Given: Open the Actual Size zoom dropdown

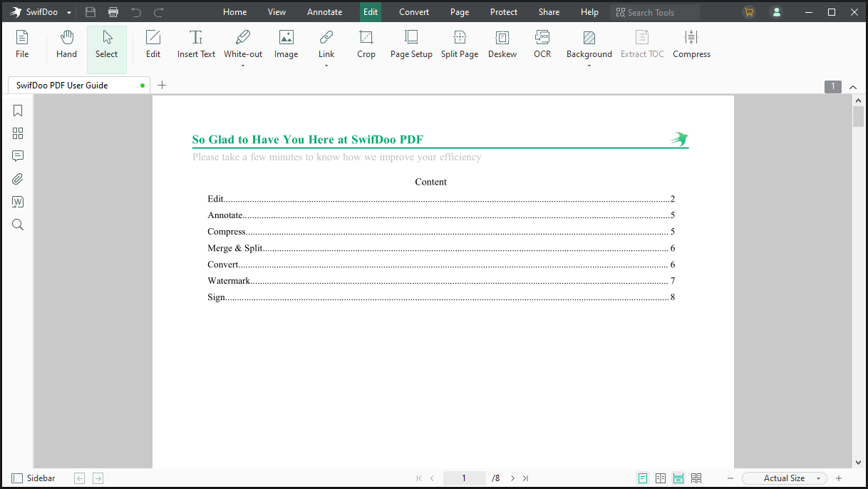Looking at the screenshot, I should [x=785, y=478].
